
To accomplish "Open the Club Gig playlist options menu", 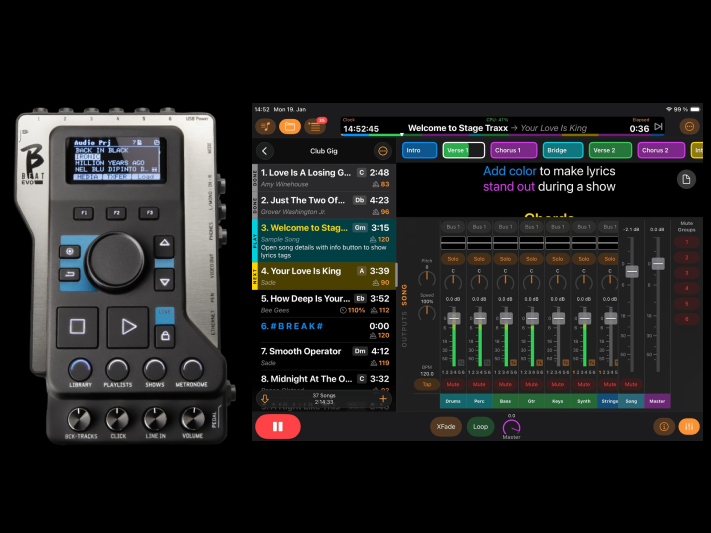I will click(382, 151).
